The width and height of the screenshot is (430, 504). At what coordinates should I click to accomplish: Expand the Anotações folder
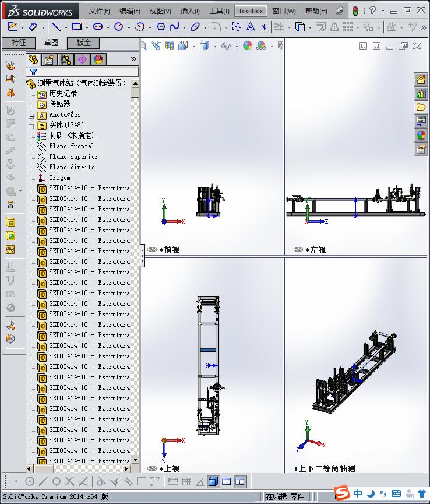(x=31, y=116)
